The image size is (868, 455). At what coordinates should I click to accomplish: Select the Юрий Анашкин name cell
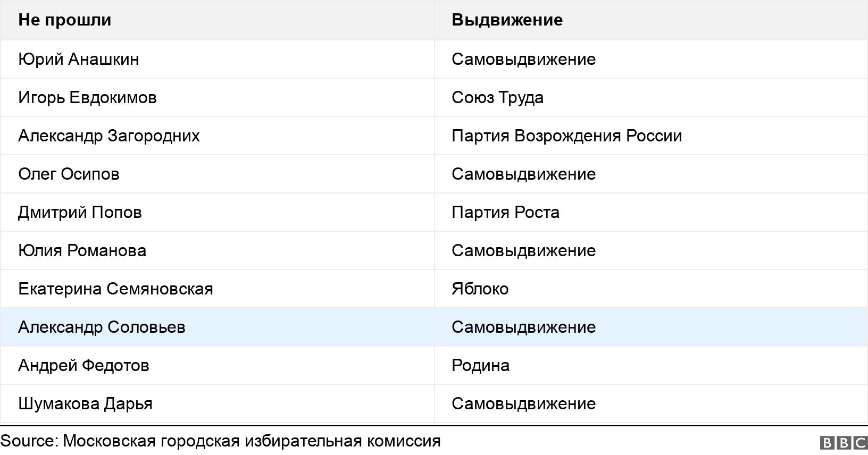(x=79, y=59)
